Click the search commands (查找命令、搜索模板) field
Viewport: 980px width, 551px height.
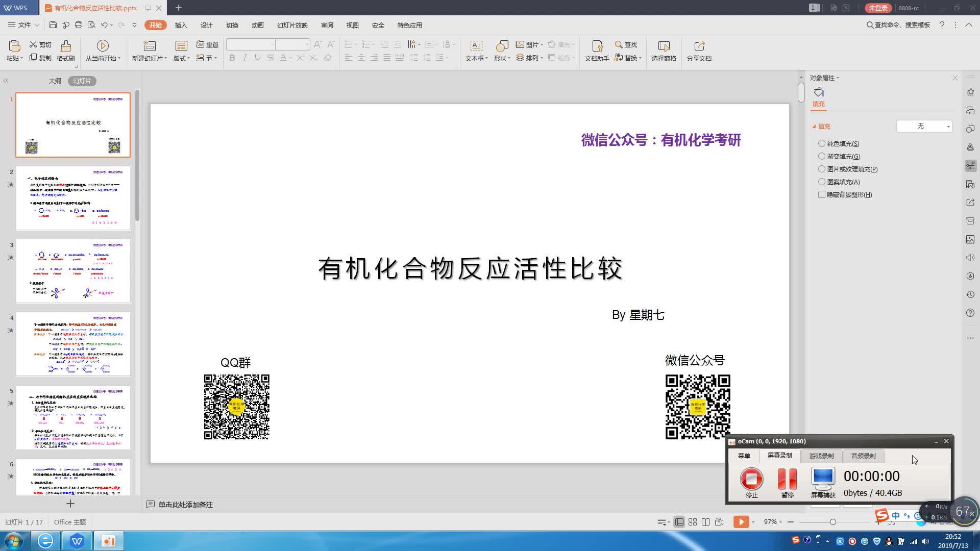(898, 25)
